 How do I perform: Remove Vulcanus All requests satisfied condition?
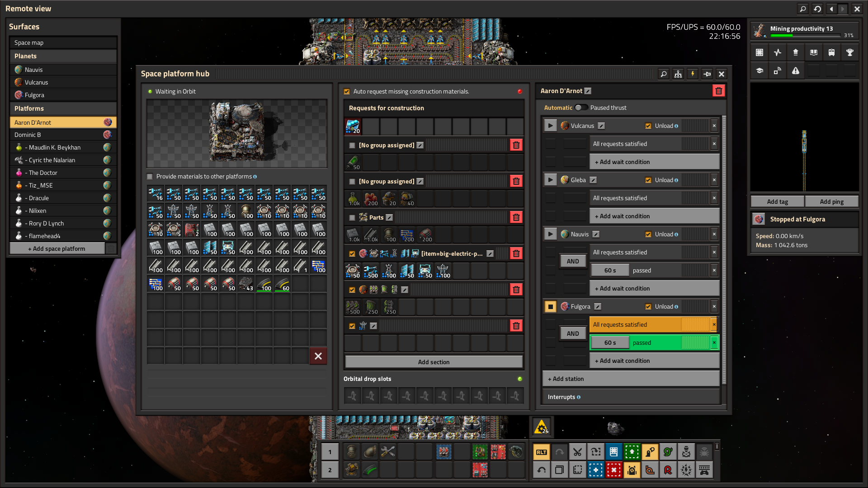714,144
